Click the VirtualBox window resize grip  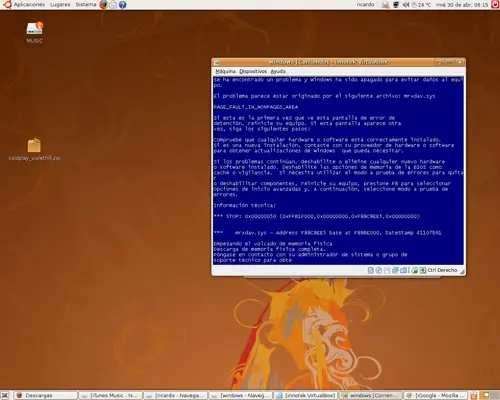462,272
